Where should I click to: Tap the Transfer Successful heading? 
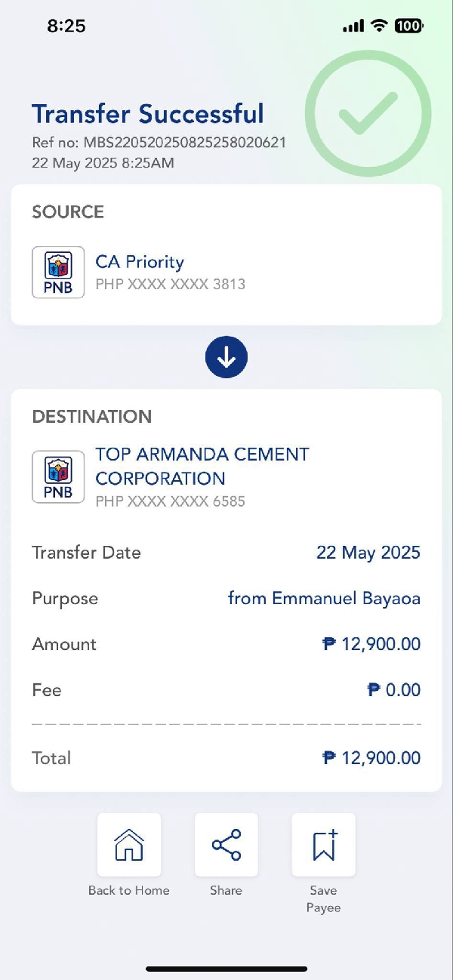pyautogui.click(x=148, y=114)
